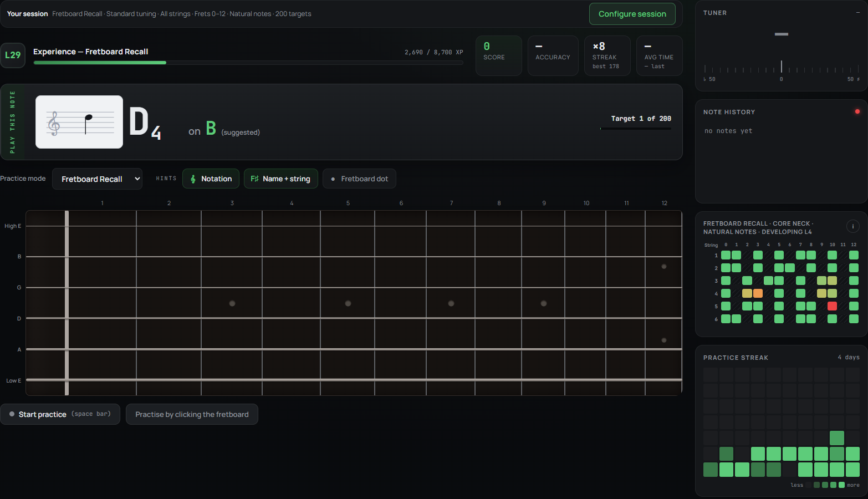Click the XP progress bar

248,63
